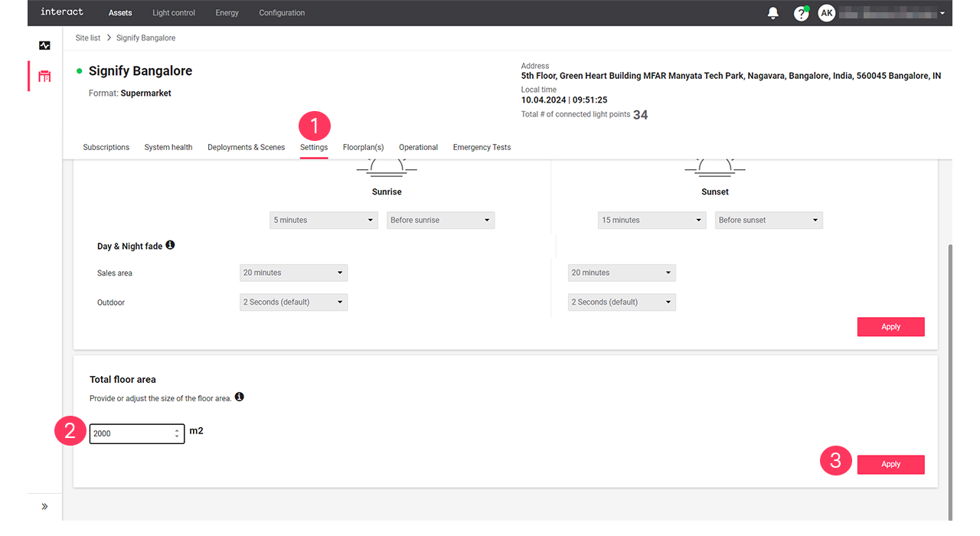
Task: Open the Before sunset dropdown
Action: pyautogui.click(x=769, y=221)
